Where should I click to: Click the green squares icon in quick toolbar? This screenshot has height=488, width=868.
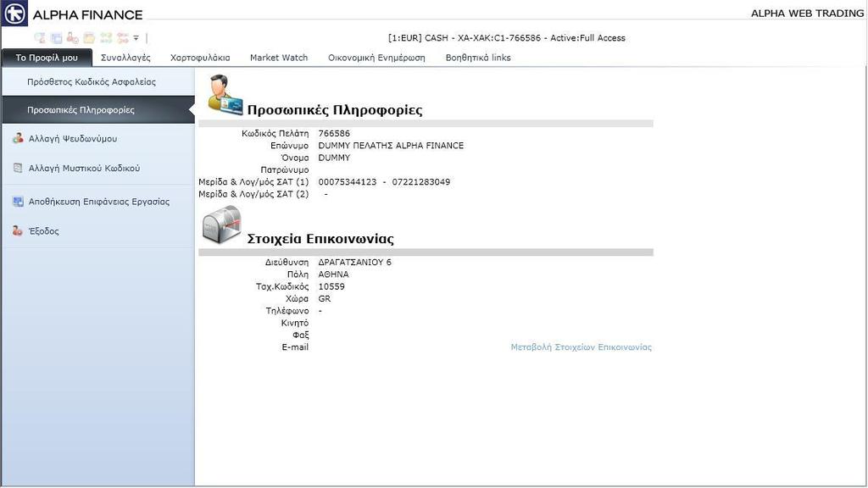(x=106, y=37)
